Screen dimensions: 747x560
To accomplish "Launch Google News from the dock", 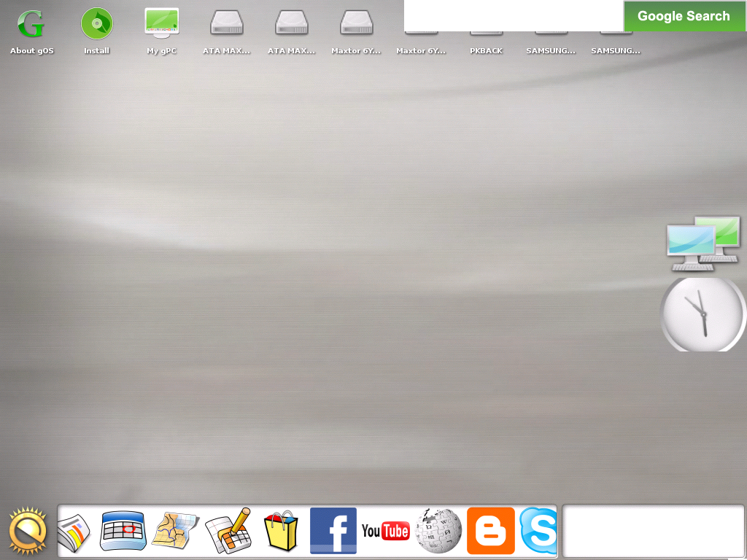I will [73, 532].
